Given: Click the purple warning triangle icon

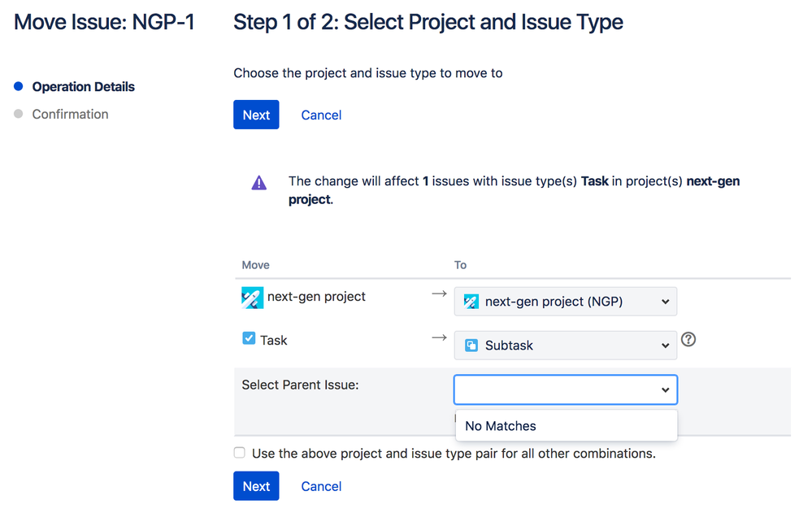Looking at the screenshot, I should [259, 183].
